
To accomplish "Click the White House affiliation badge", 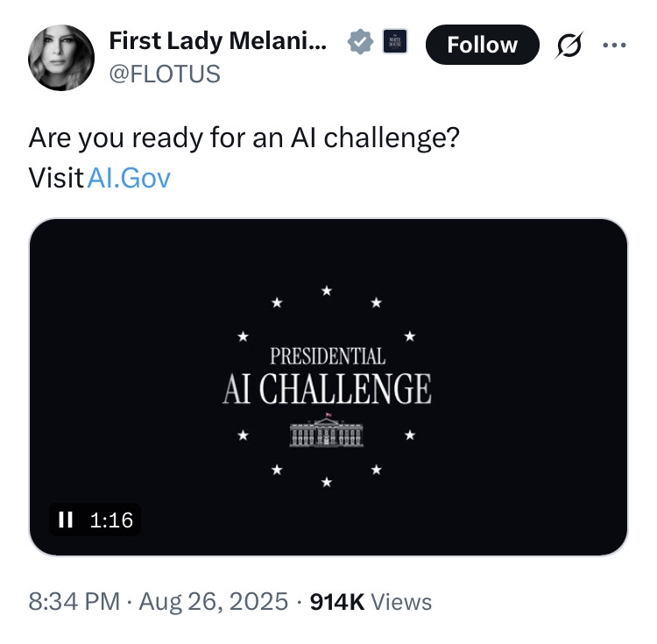I will [x=394, y=42].
